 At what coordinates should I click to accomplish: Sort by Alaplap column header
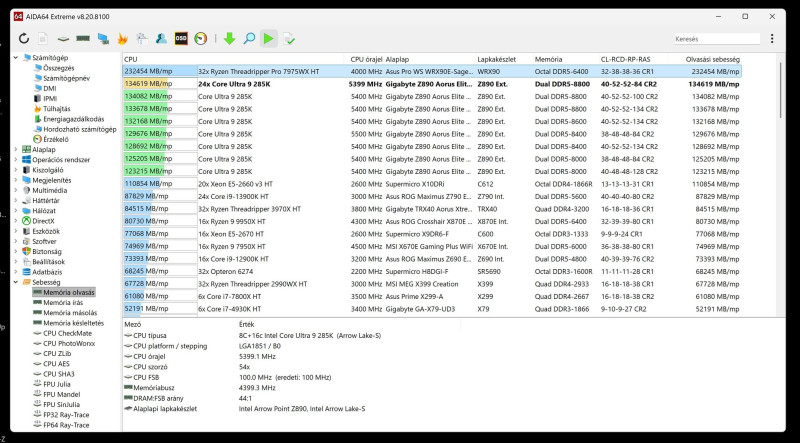[x=397, y=59]
